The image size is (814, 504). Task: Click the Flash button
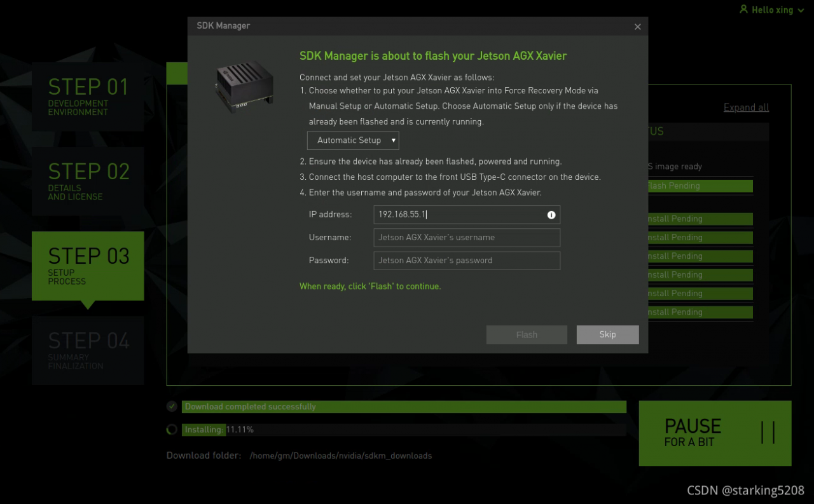tap(527, 335)
